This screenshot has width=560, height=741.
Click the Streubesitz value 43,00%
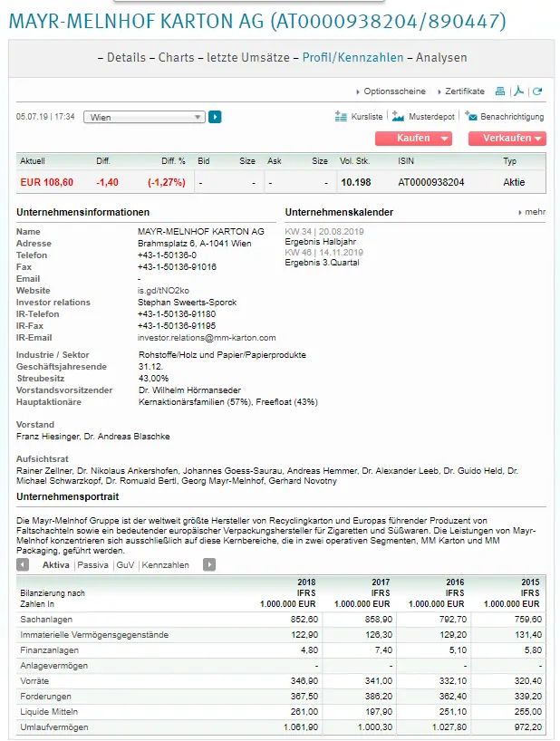pos(153,379)
